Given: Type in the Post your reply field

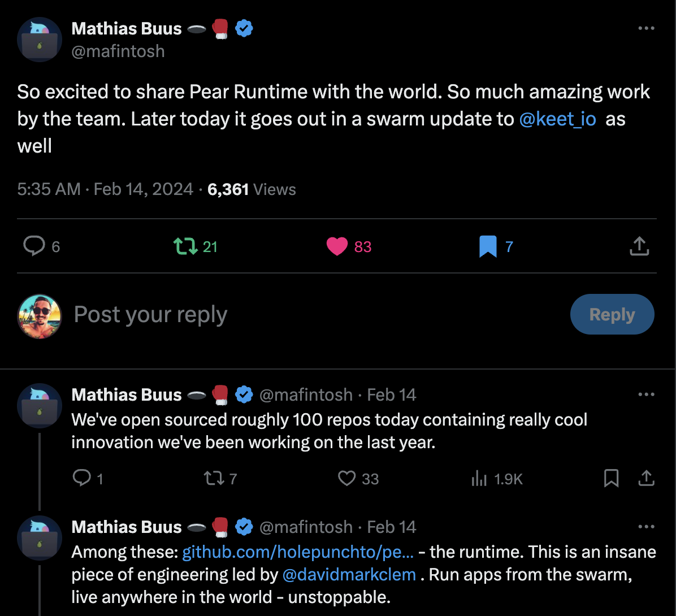Looking at the screenshot, I should [x=283, y=314].
